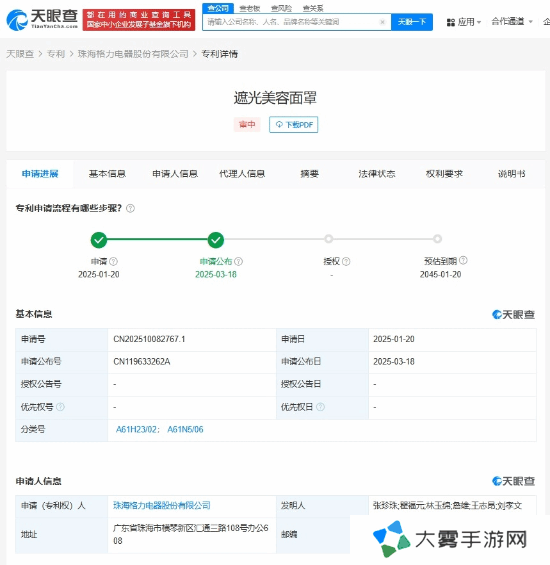This screenshot has width=550, height=565.
Task: Click the help icon beside 授权 step
Action: point(346,261)
